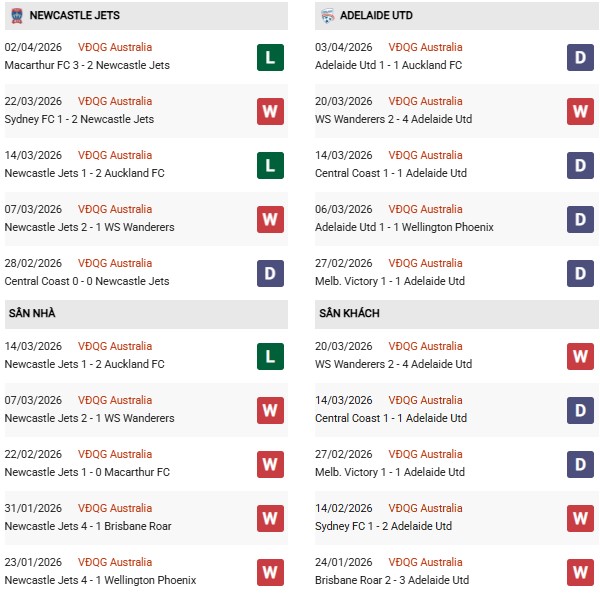This screenshot has width=600, height=596.
Task: Click Newcastle Jets 4-1 Wellington Phoenix match text
Action: coord(100,580)
